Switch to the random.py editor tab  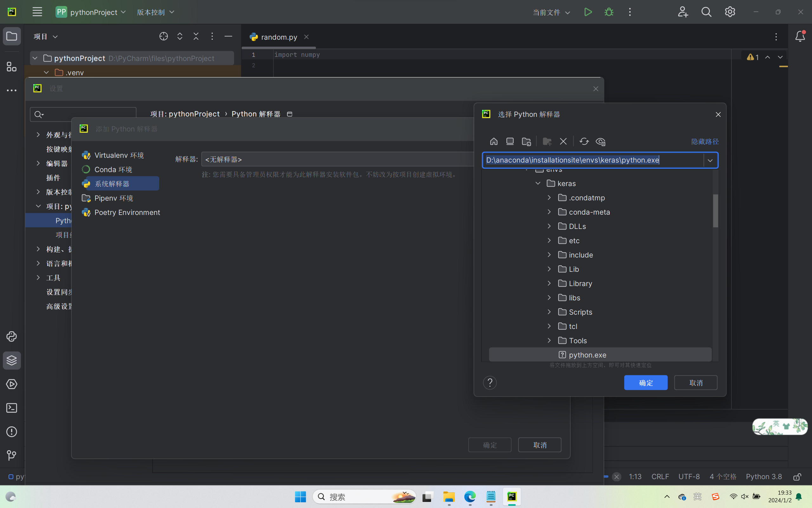[279, 37]
